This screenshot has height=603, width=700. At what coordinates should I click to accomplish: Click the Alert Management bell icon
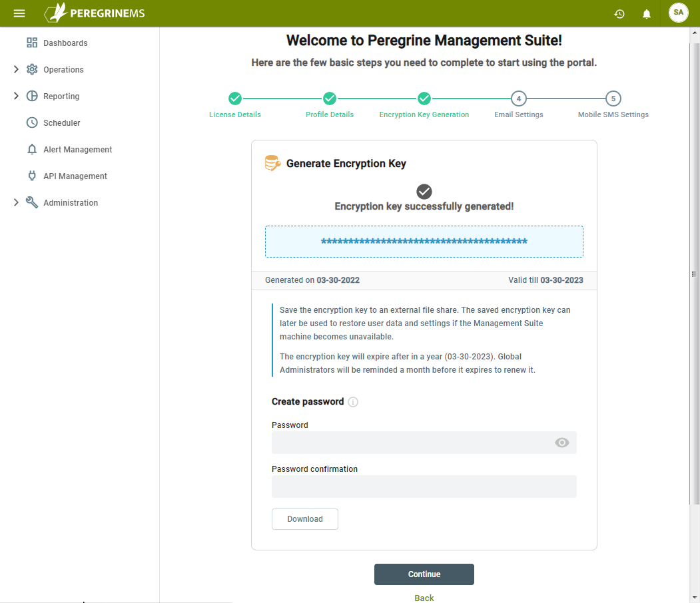32,149
